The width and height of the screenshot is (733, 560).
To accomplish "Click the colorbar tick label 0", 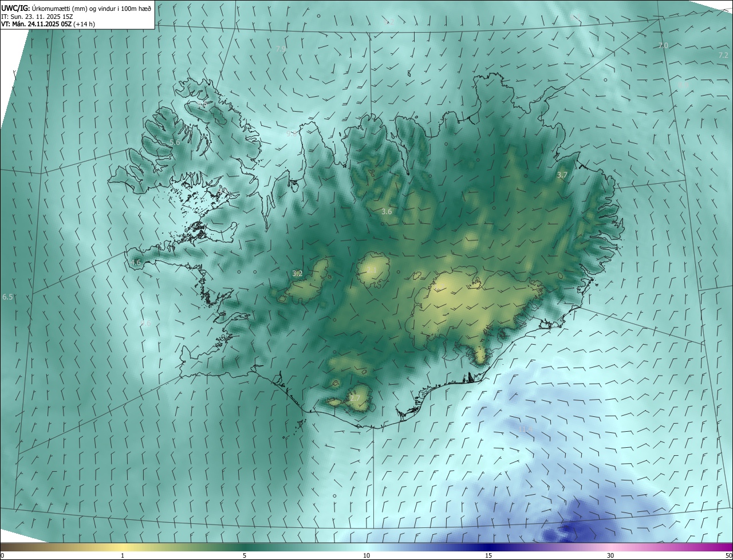I will [2, 555].
